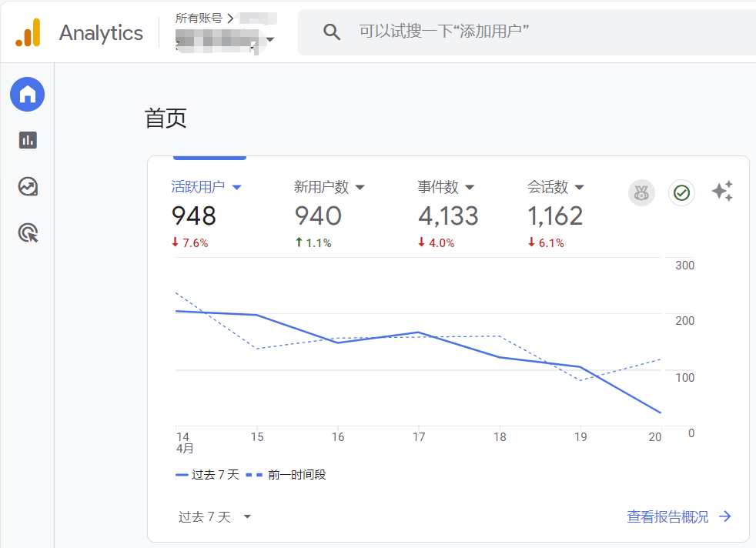The height and width of the screenshot is (548, 756).
Task: Expand the 事件数 metric dropdown
Action: click(470, 187)
